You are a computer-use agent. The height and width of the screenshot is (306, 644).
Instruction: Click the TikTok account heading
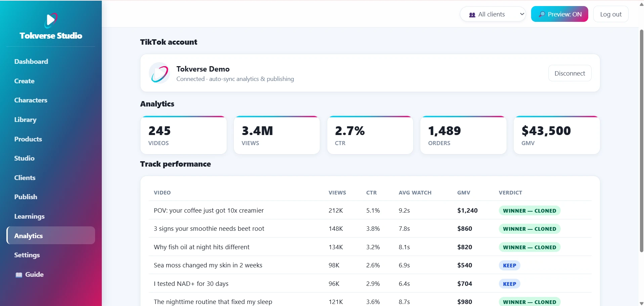(169, 42)
